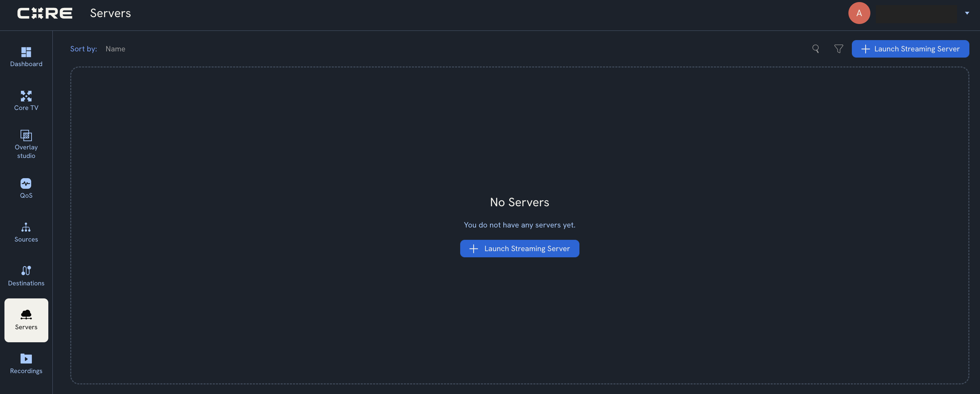Expand the account dropdown arrow
This screenshot has height=394, width=980.
[967, 13]
